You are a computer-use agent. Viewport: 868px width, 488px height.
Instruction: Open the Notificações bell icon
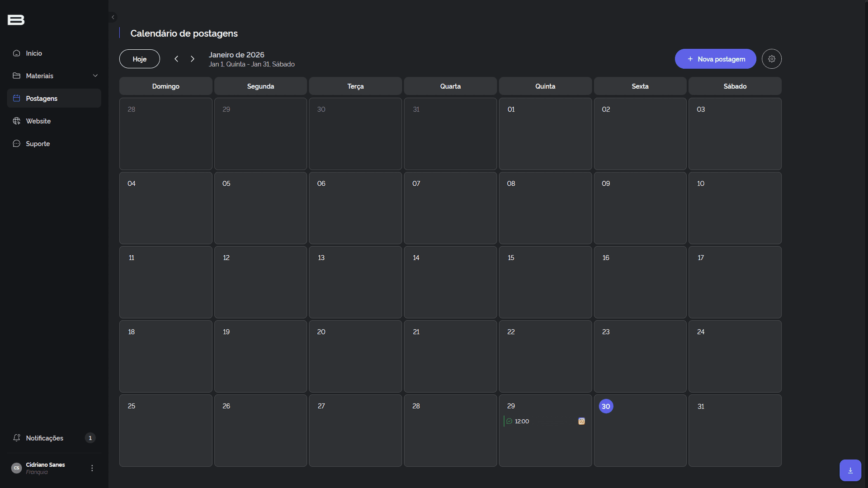point(17,438)
